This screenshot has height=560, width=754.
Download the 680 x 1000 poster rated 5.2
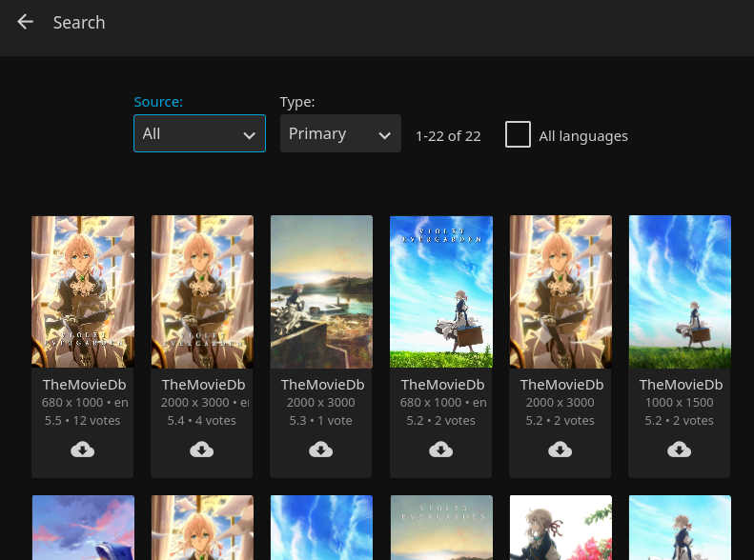(440, 450)
